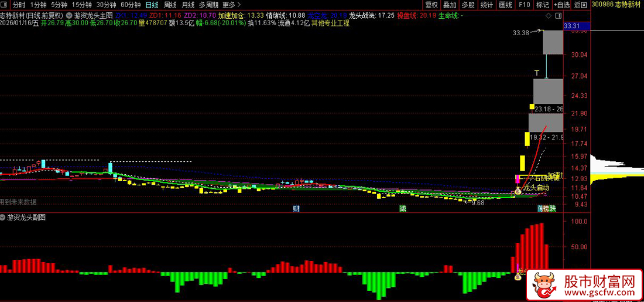The height and width of the screenshot is (302, 644).
Task: Click the 龙头启动 signal label
Action: (x=536, y=188)
